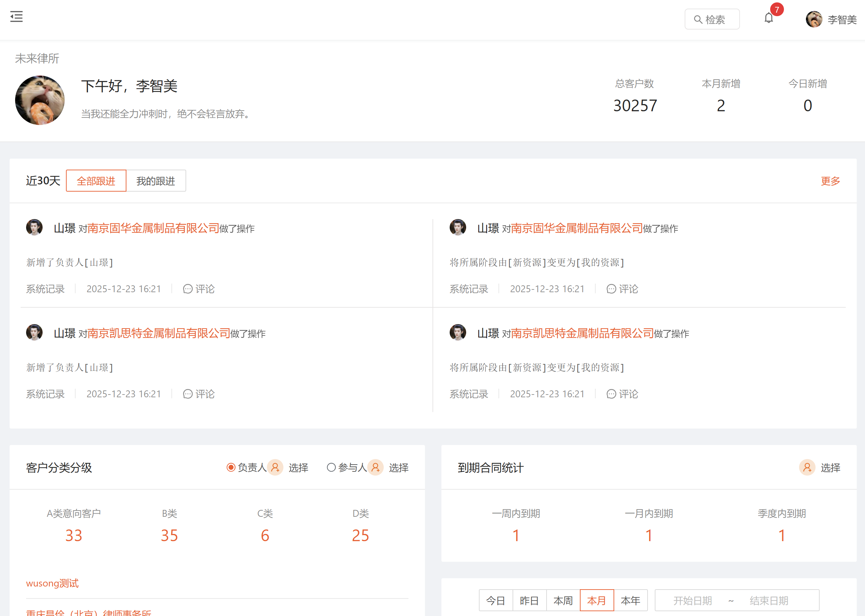
Task: Switch to 我的跟进 tab
Action: coord(156,181)
